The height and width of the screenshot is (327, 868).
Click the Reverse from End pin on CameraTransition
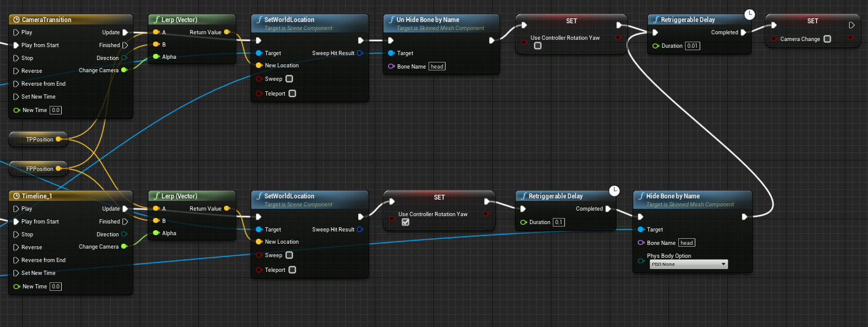click(x=17, y=84)
